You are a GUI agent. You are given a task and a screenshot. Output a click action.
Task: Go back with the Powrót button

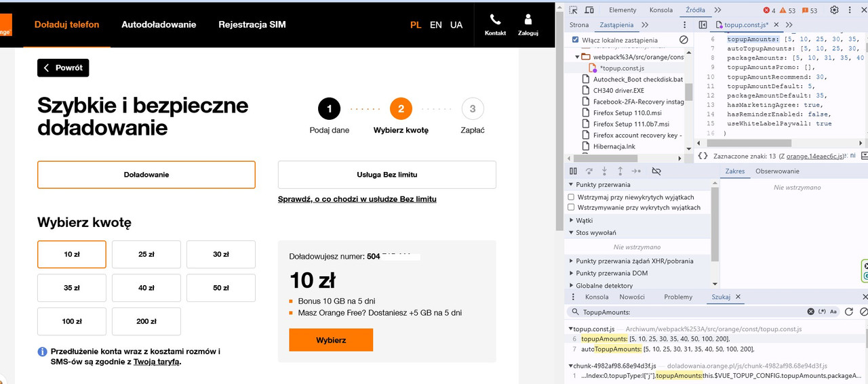[x=63, y=68]
